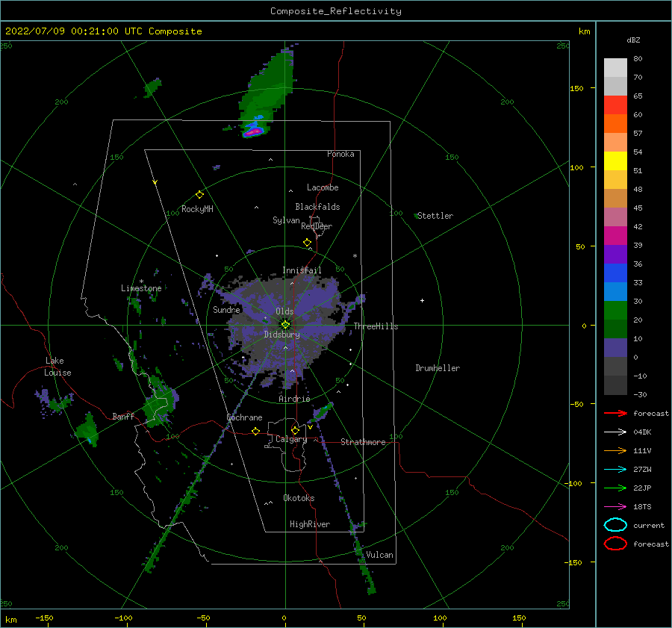Image resolution: width=672 pixels, height=628 pixels.
Task: Click the white 04DK arrow icon
Action: point(615,432)
